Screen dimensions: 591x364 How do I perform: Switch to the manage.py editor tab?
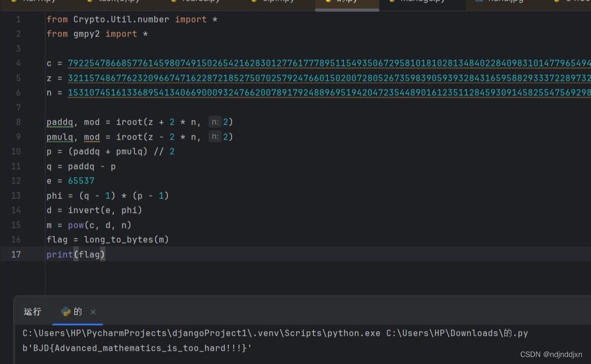coord(423,1)
